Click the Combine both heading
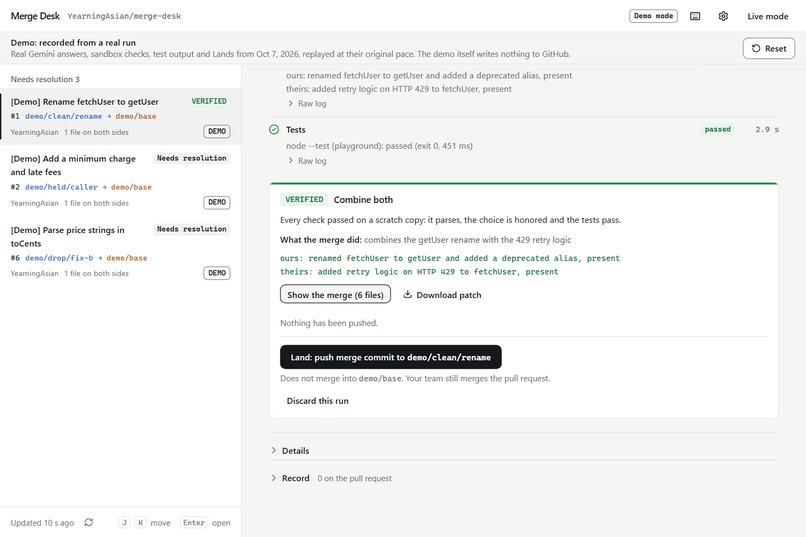Viewport: 806px width, 537px height. [363, 199]
